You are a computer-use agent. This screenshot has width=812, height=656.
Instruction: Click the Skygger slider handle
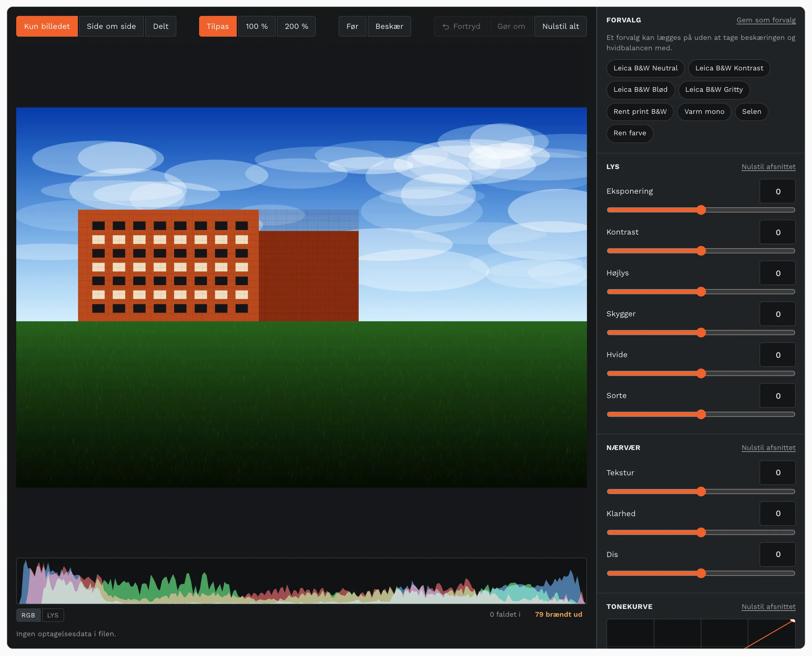click(701, 333)
